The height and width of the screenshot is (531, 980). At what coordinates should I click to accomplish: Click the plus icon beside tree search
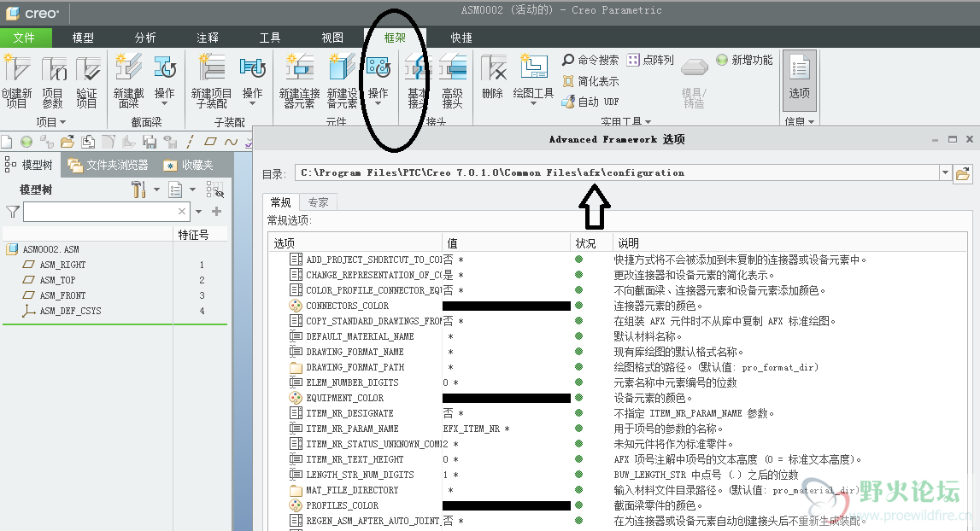[x=217, y=212]
